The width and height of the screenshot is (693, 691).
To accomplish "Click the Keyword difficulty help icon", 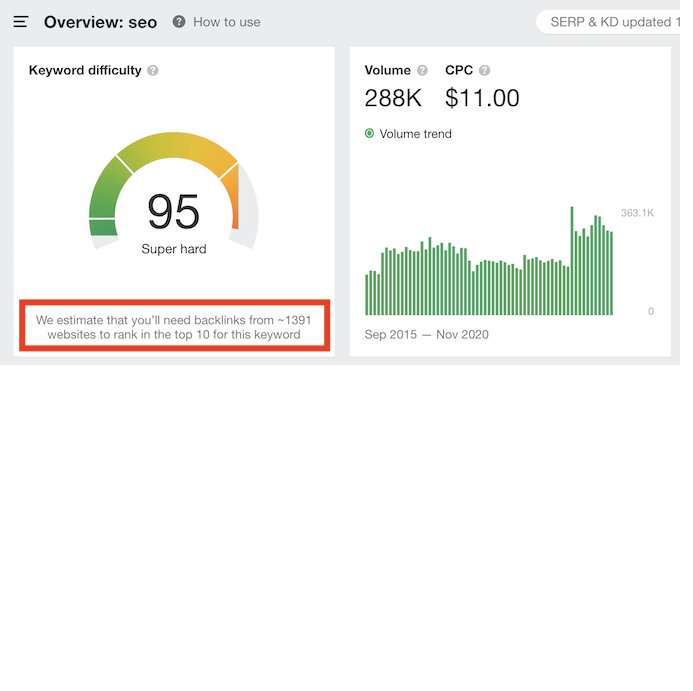I will 153,70.
